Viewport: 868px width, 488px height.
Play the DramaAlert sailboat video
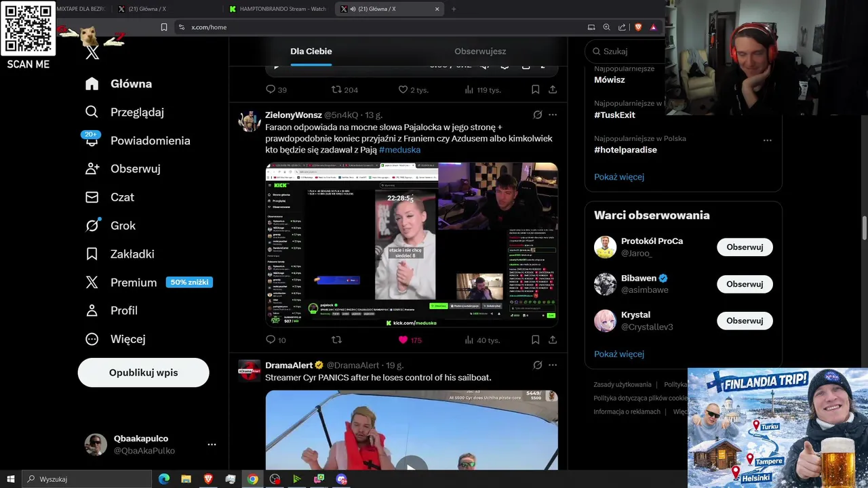[412, 468]
